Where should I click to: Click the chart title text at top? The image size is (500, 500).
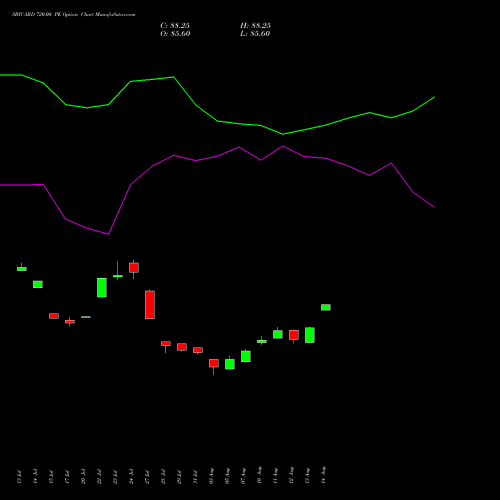point(74,14)
